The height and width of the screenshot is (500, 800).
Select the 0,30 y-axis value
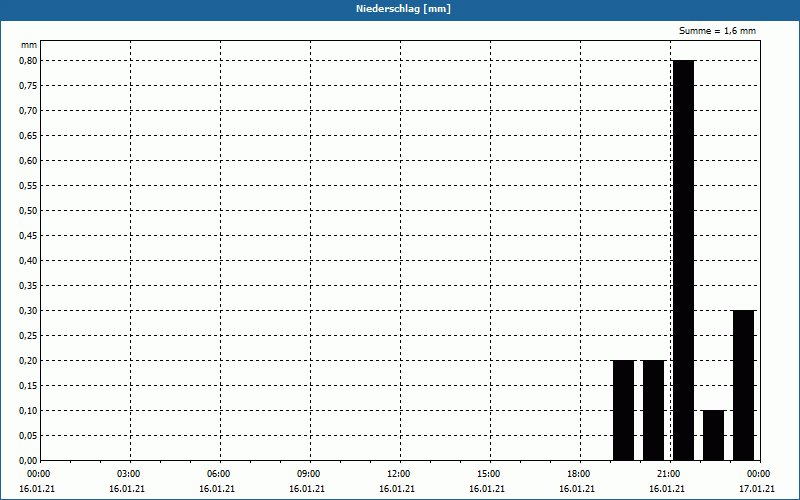28,311
